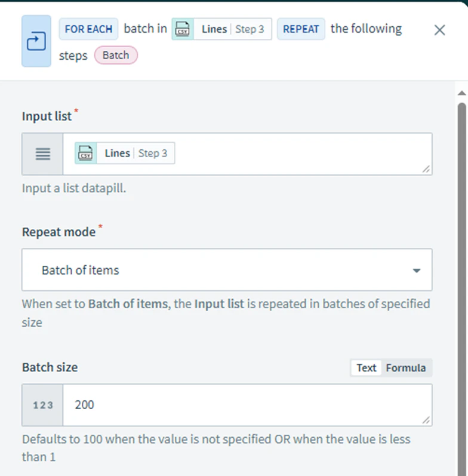Click the scroll up arrow

[x=461, y=93]
